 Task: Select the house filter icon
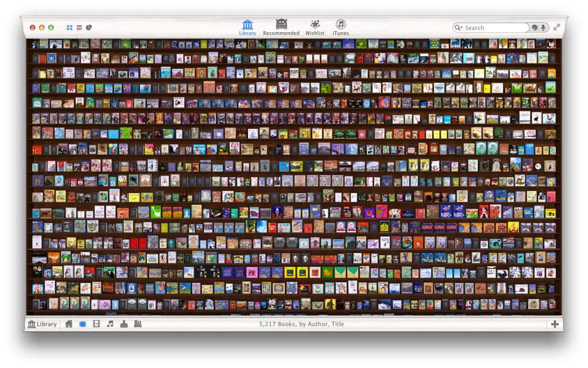(69, 324)
